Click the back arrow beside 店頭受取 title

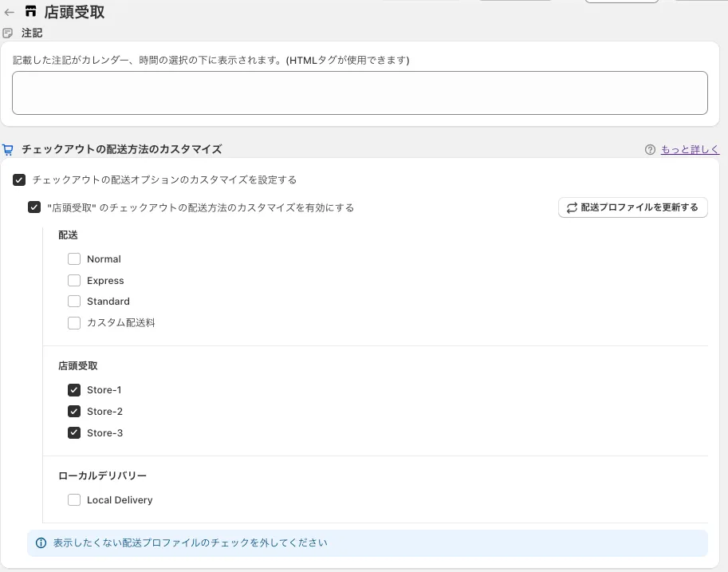coord(10,12)
